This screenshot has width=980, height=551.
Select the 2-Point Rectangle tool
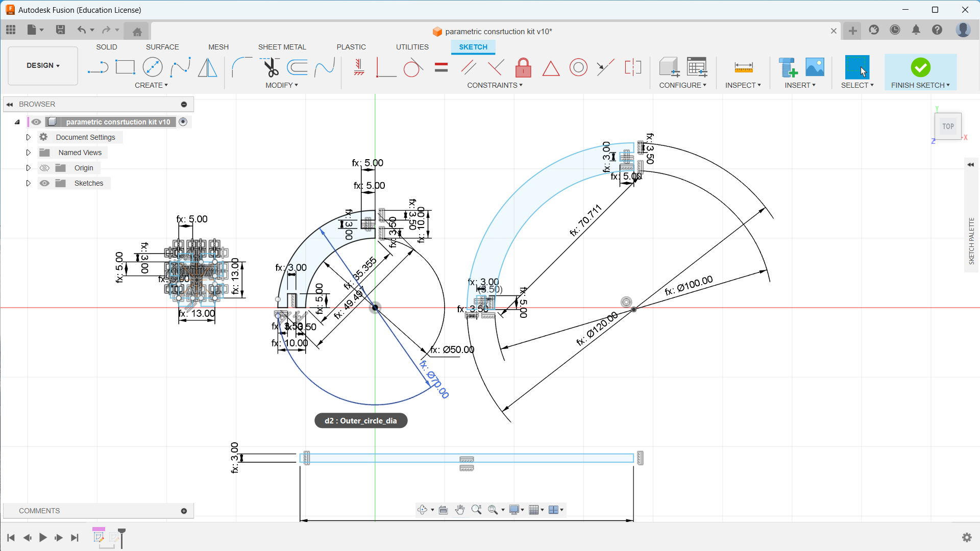(x=125, y=67)
